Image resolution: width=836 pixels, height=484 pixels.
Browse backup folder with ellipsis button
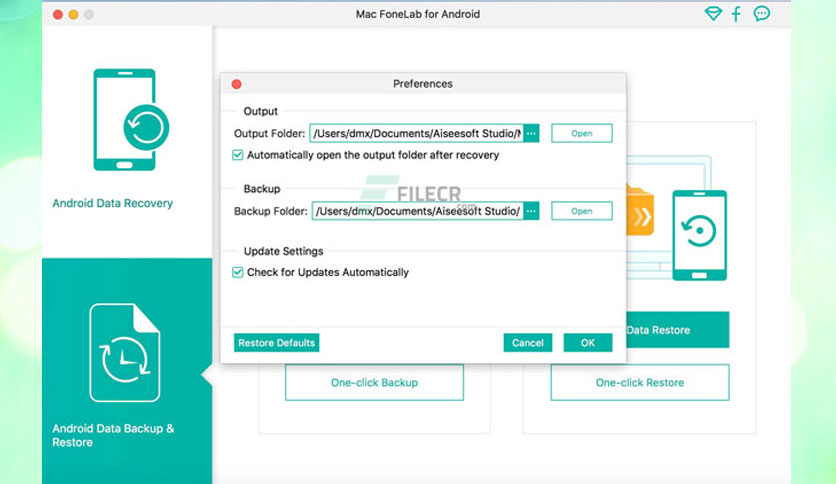531,211
